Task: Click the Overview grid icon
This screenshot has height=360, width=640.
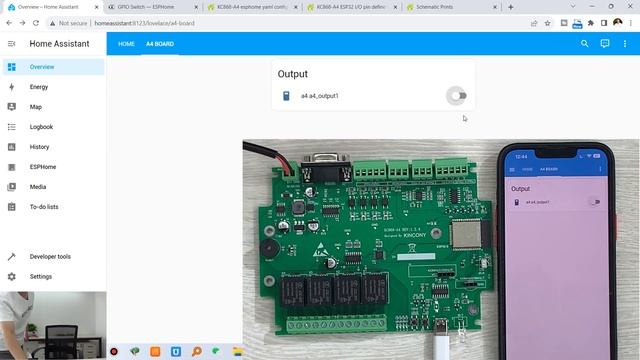Action: (x=11, y=67)
